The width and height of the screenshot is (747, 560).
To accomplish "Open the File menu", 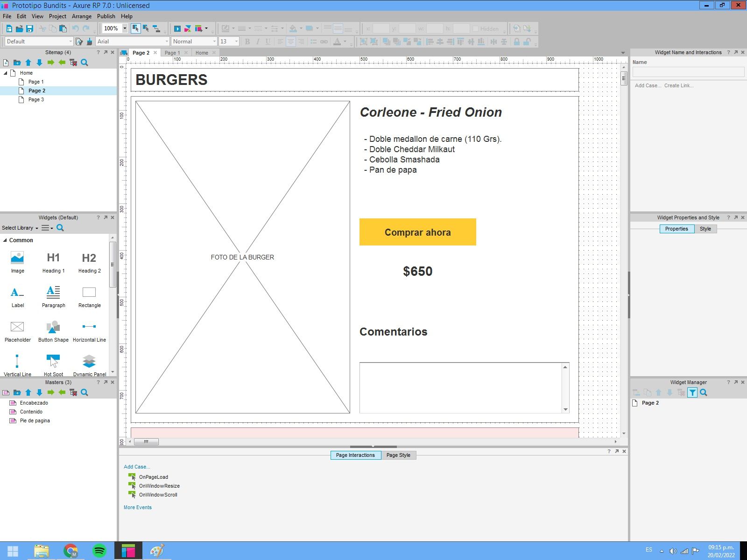I will 7,16.
